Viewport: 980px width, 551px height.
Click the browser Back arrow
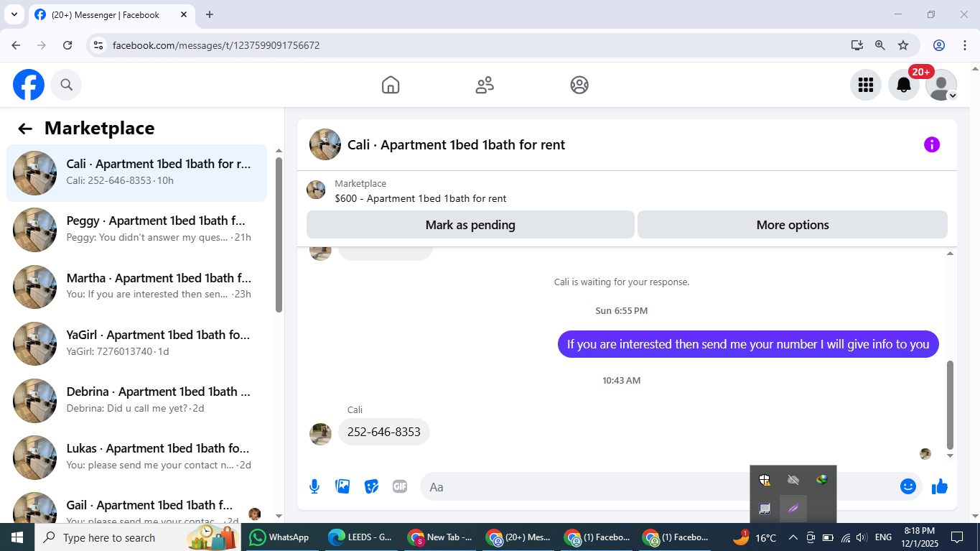tap(16, 45)
